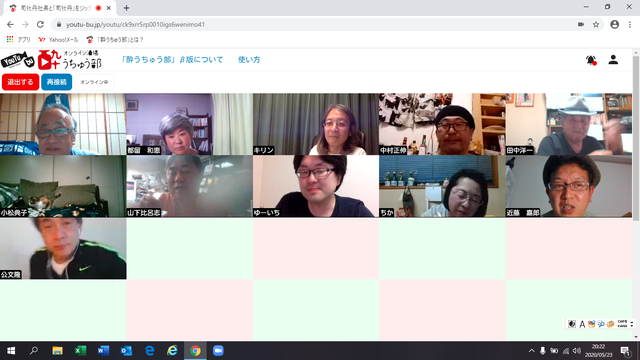Open the network icon in system tray
640x360 pixels.
click(x=566, y=351)
